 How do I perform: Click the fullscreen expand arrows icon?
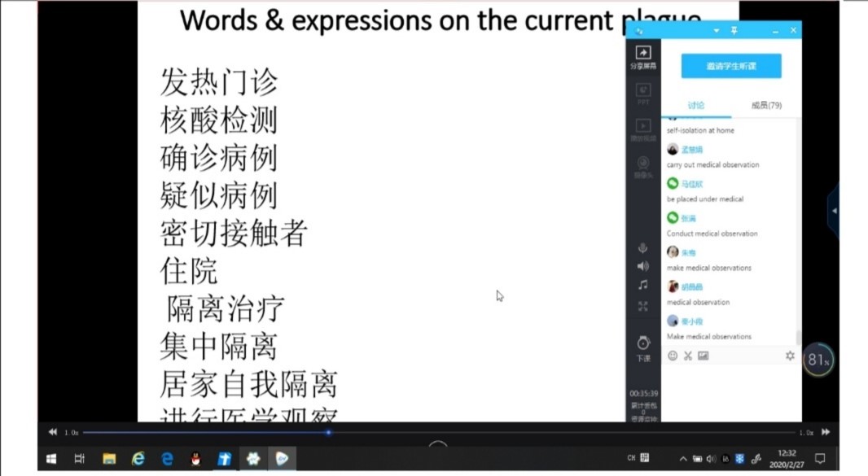642,306
